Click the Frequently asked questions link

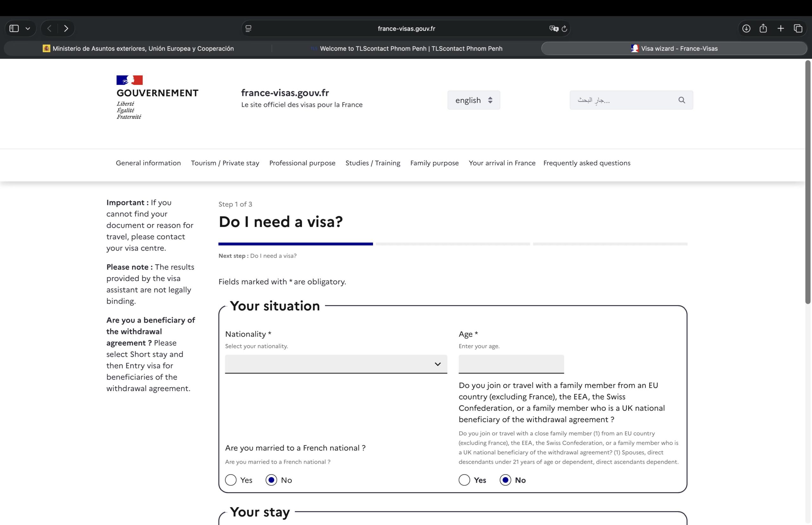pyautogui.click(x=586, y=163)
